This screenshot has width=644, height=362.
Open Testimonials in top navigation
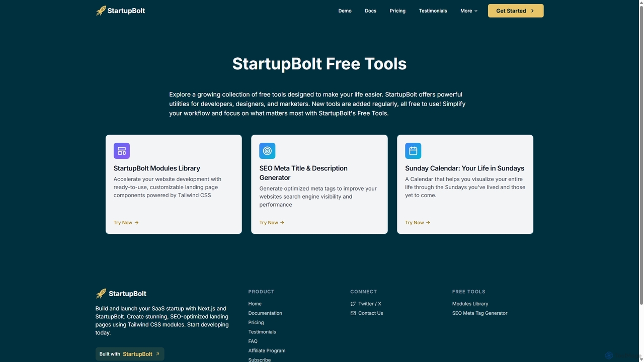tap(433, 11)
